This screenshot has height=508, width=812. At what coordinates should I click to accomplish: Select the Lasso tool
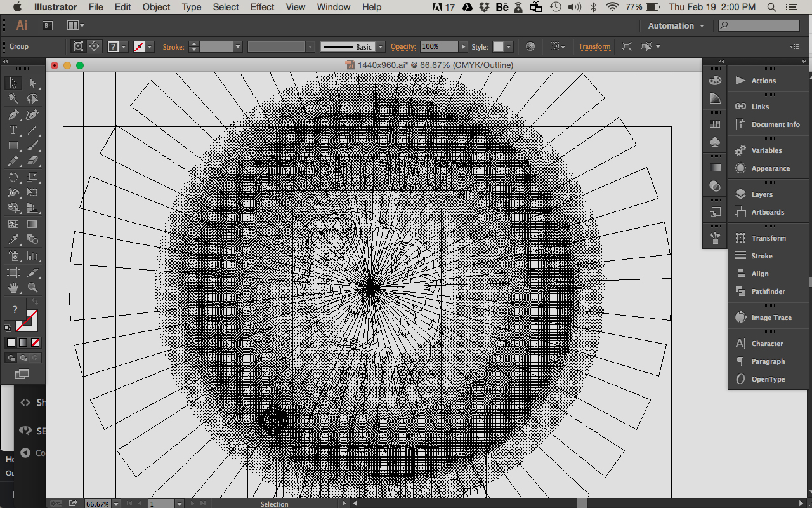point(32,99)
